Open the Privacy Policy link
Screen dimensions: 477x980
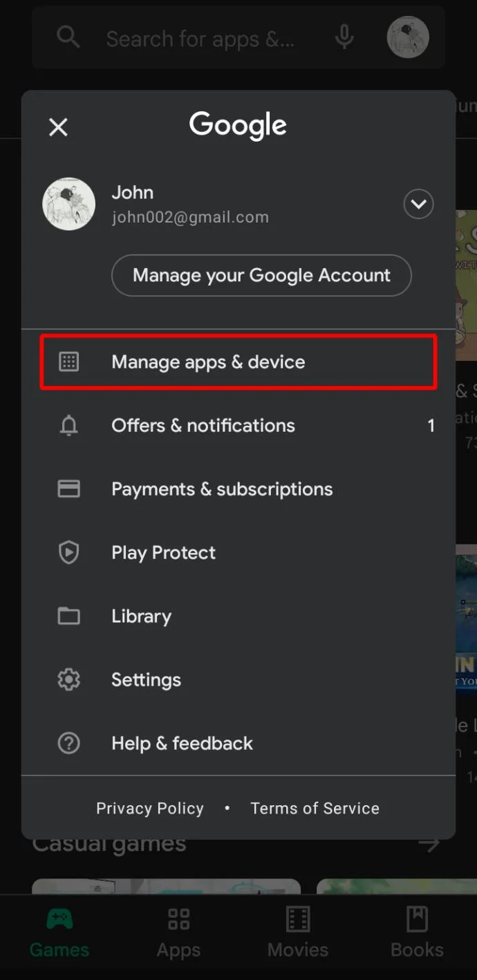click(150, 808)
